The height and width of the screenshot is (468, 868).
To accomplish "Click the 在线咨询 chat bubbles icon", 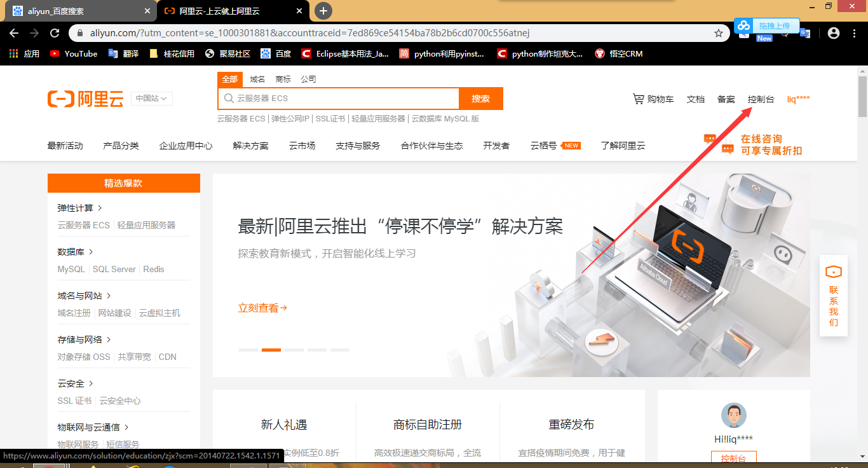I will (719, 144).
